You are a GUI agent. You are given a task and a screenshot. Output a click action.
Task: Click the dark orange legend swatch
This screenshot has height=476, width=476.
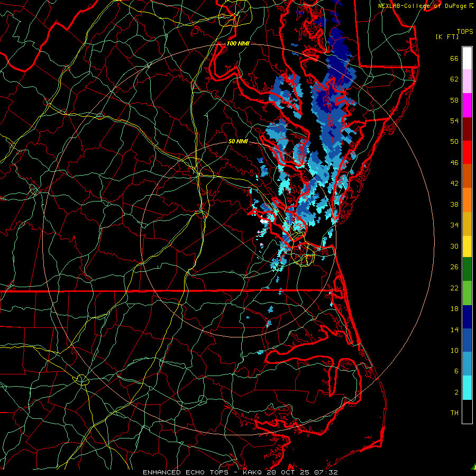coord(467,176)
